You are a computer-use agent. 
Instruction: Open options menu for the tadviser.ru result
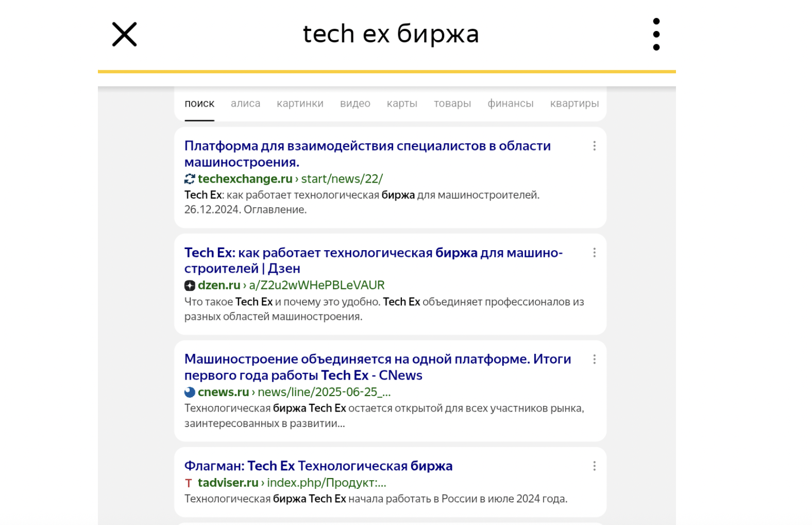[x=594, y=466]
